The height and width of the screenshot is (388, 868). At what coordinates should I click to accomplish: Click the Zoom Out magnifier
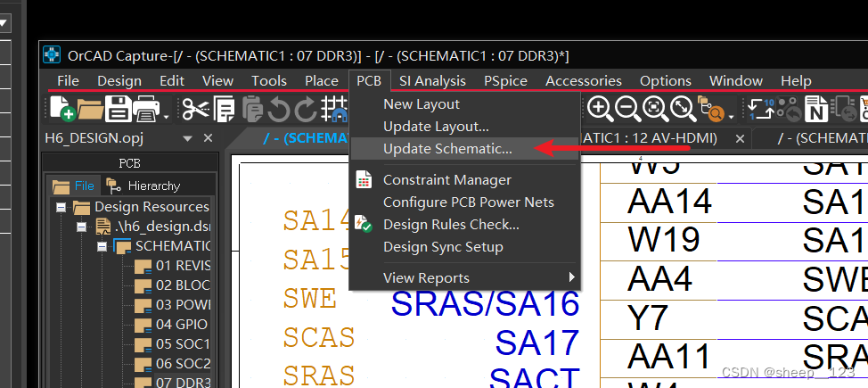pos(627,109)
